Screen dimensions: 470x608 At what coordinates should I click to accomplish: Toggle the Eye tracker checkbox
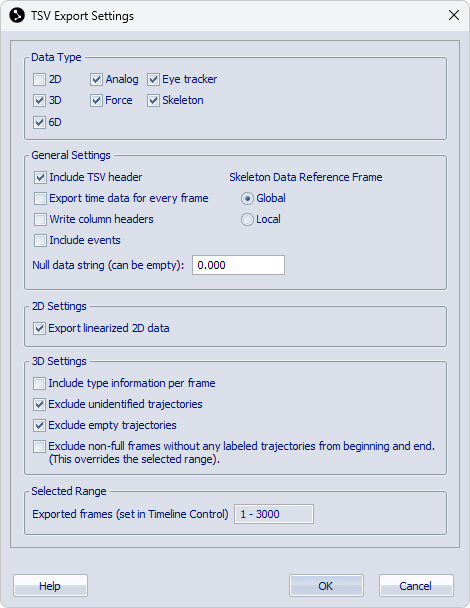coord(153,79)
